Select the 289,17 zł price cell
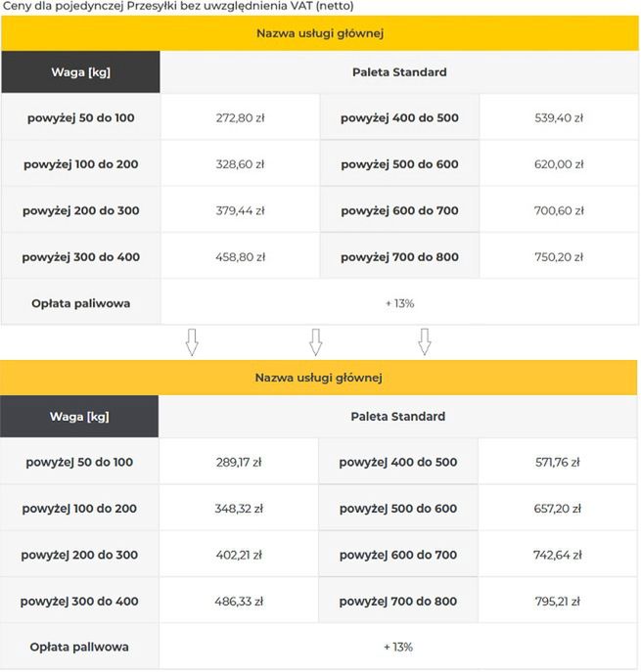The height and width of the screenshot is (672, 641). point(239,462)
